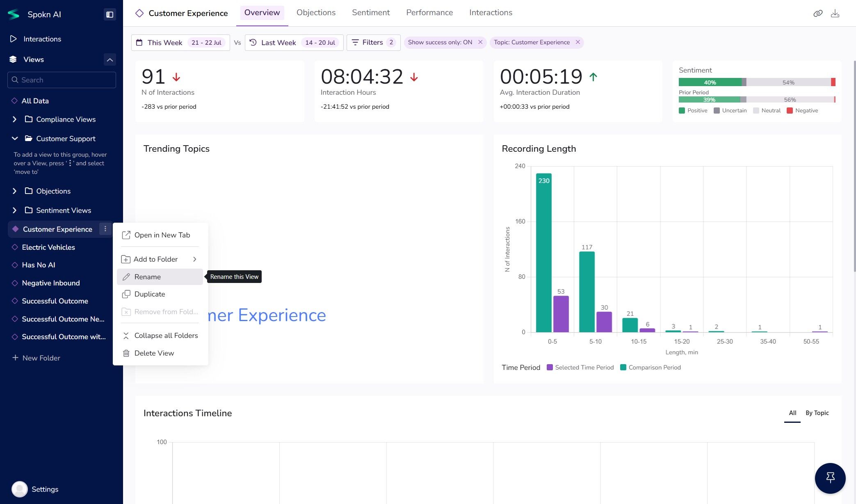This screenshot has width=856, height=504.
Task: Toggle the Selected Time Period legend item
Action: (x=580, y=367)
